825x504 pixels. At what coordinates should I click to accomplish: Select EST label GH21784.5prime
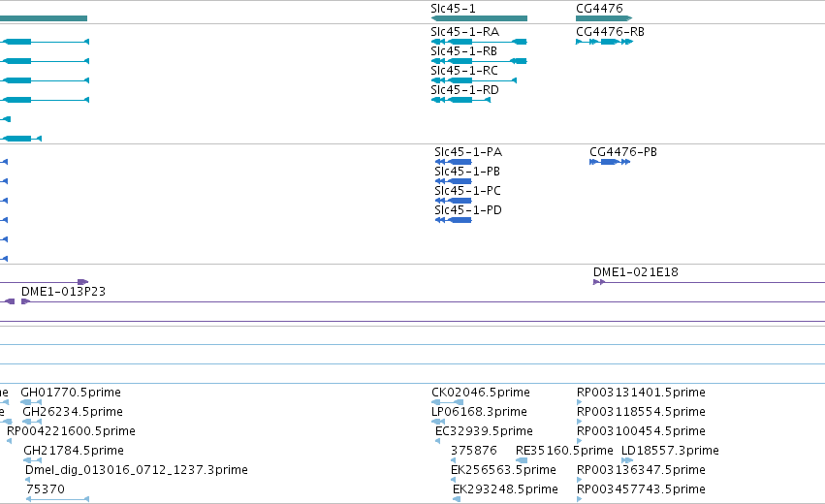point(74,451)
